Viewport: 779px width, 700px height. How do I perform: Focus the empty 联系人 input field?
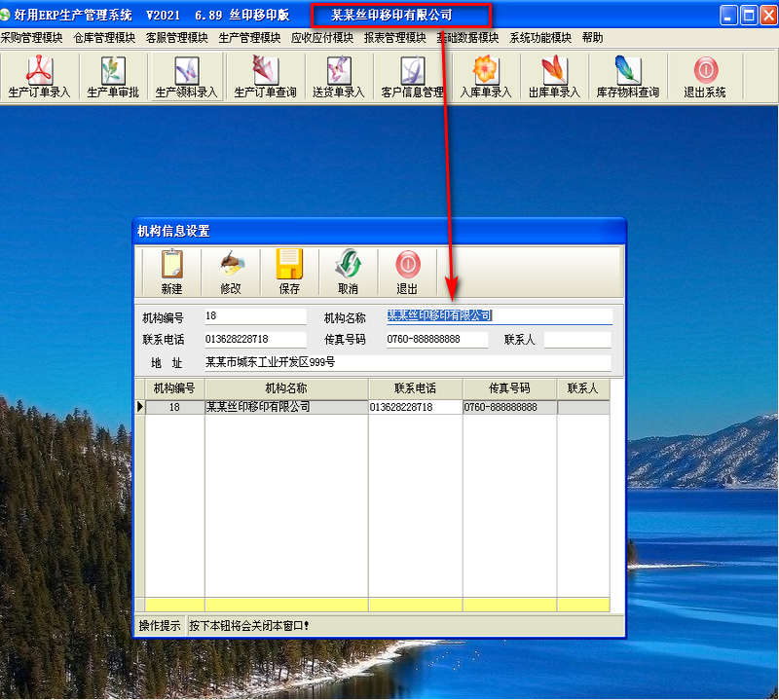click(577, 340)
